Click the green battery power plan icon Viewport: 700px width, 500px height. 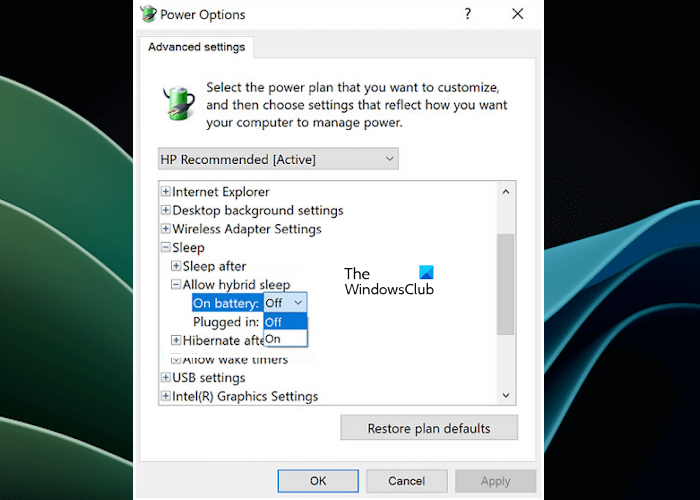(179, 103)
